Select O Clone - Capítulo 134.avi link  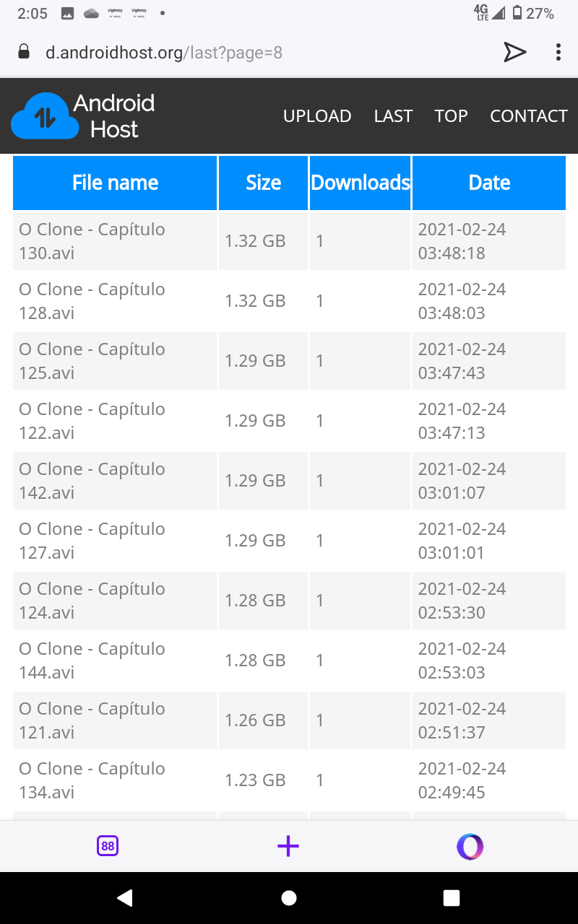coord(92,780)
